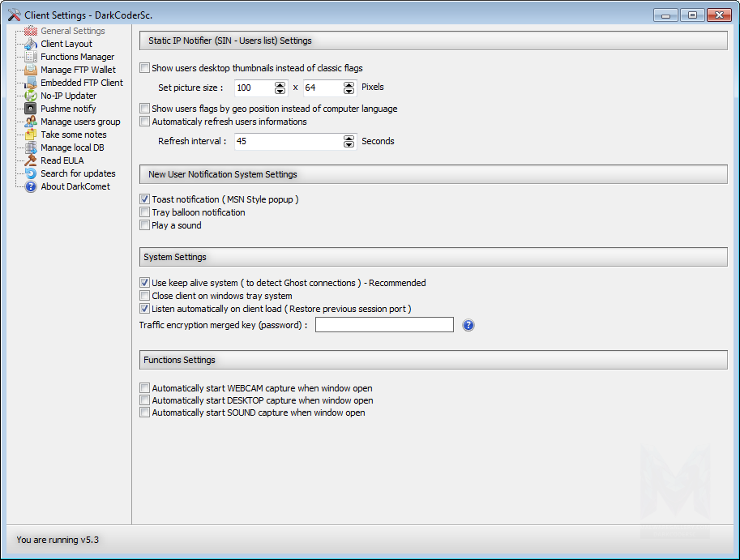Enable Close client on windows tray system
The width and height of the screenshot is (740, 560).
coord(145,296)
